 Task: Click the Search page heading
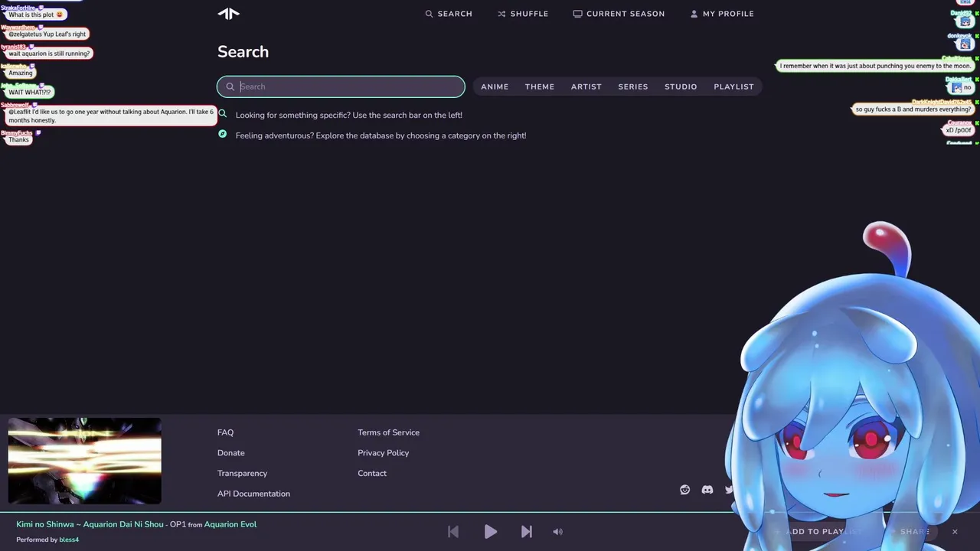pos(243,52)
